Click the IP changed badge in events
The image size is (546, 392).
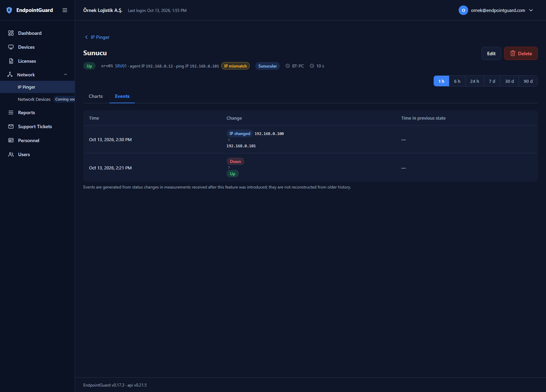[x=240, y=134]
